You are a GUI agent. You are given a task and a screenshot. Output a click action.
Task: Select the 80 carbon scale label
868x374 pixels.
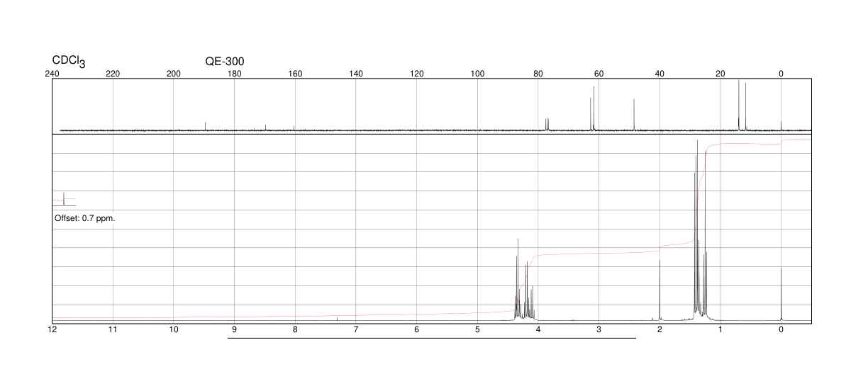click(538, 74)
